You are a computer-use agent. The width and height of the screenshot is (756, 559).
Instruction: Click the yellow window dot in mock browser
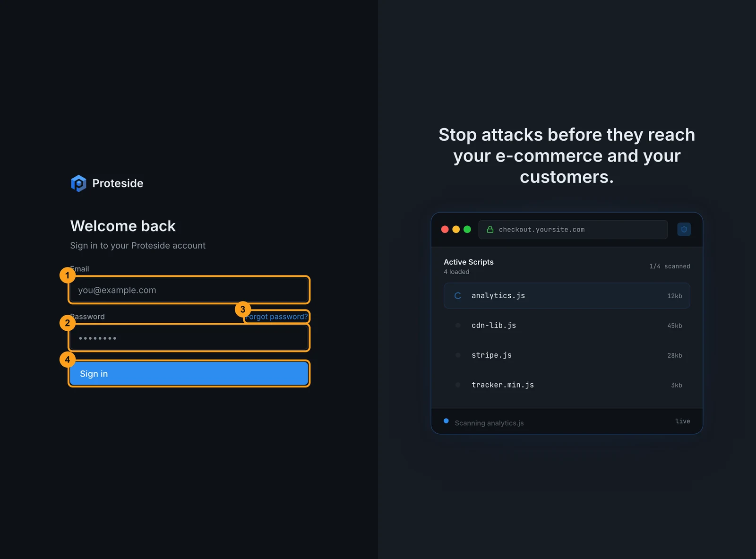click(x=456, y=229)
